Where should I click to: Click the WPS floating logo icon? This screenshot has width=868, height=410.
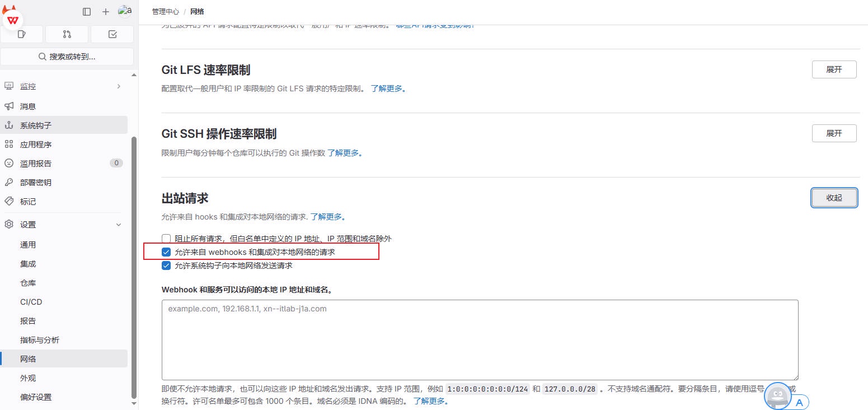coord(13,20)
